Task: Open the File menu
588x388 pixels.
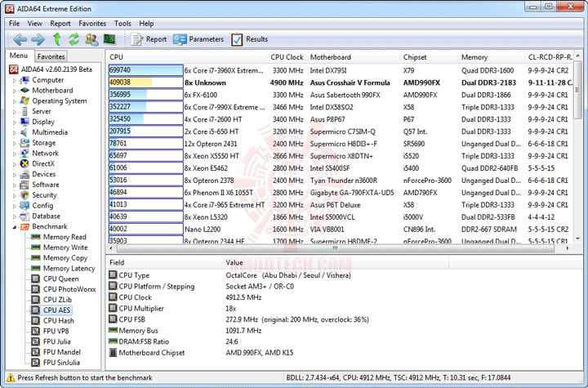Action: click(x=14, y=23)
